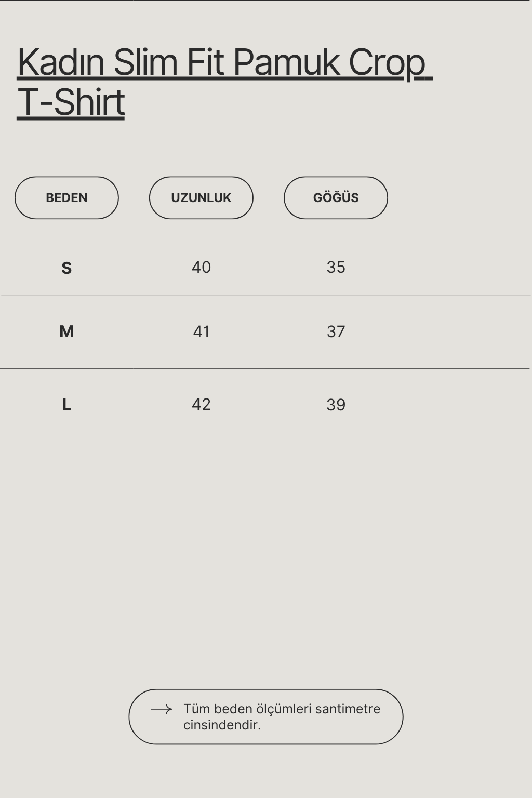Viewport: 532px width, 798px height.
Task: Select the M size row label
Action: pyautogui.click(x=66, y=331)
